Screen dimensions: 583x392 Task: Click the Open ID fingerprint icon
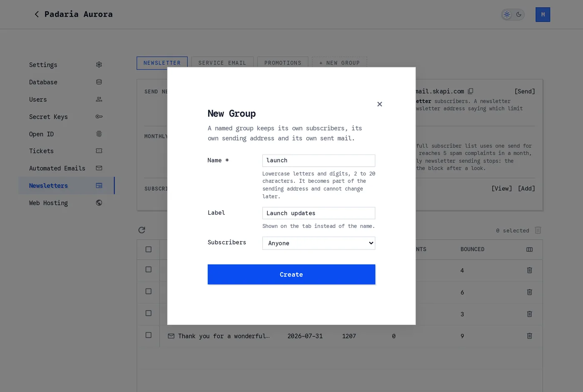99,134
